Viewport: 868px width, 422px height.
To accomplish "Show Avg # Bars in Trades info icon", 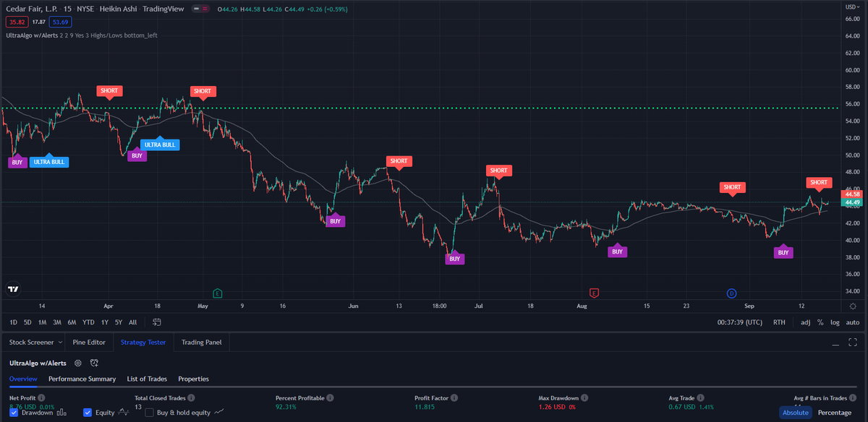I will (x=853, y=397).
